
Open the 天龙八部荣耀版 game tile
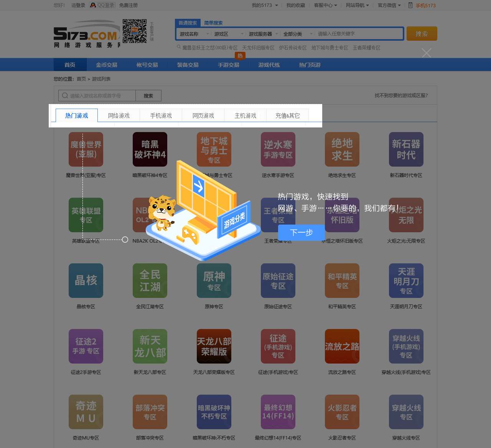214,346
